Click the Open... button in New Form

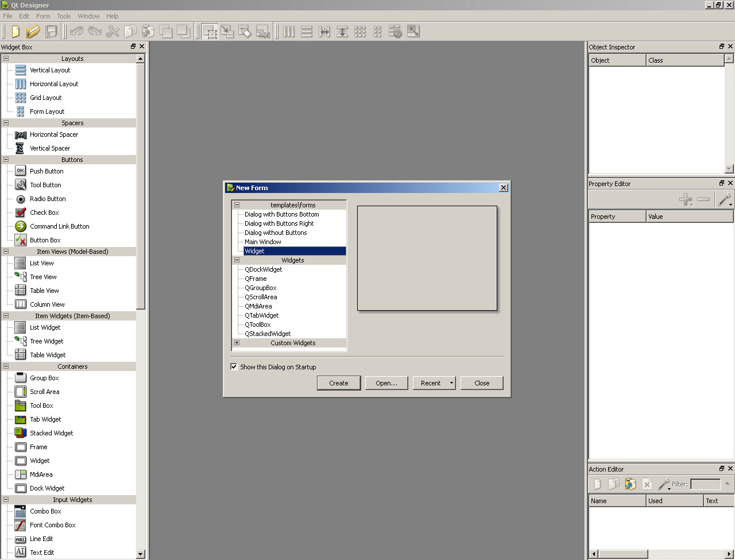point(386,383)
